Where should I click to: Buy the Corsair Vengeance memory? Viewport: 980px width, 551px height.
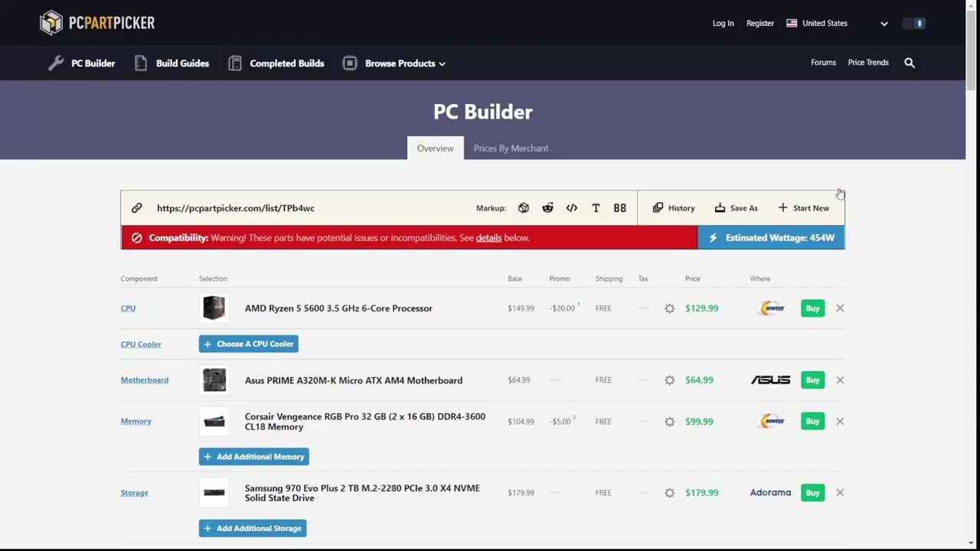click(x=812, y=422)
